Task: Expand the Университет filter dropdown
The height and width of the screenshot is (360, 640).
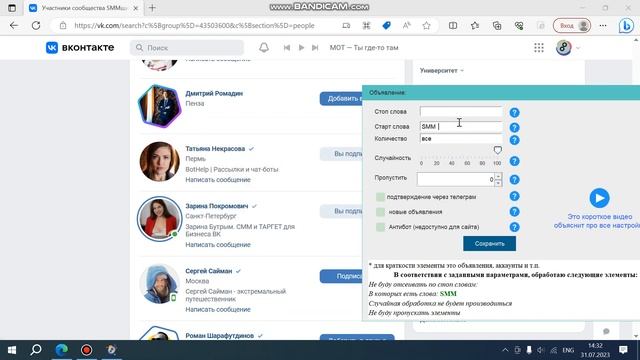Action: point(442,71)
